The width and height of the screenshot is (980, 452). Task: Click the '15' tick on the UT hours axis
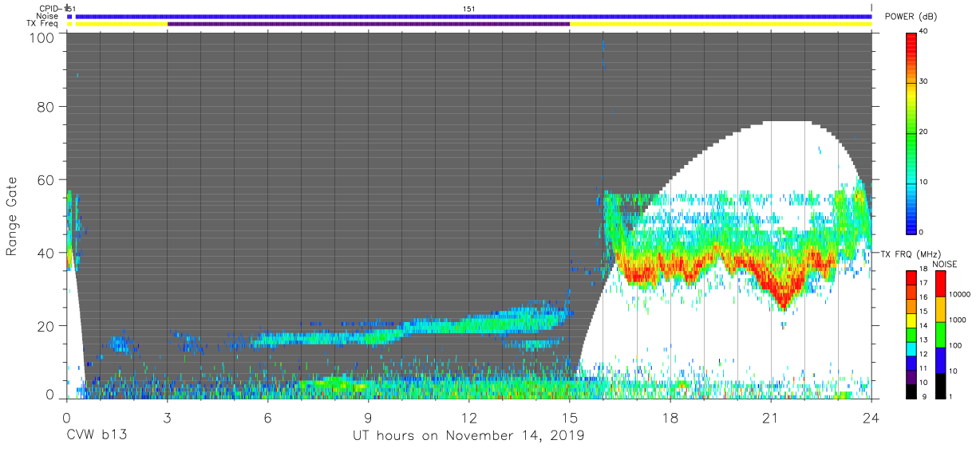point(570,417)
